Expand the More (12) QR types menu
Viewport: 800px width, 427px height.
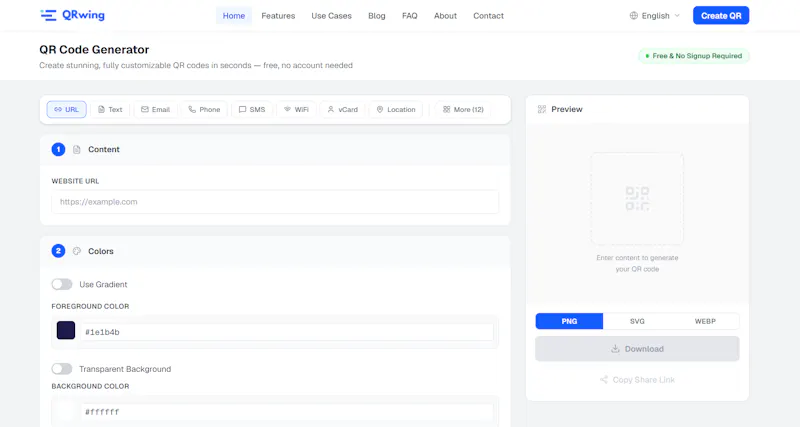(x=463, y=110)
